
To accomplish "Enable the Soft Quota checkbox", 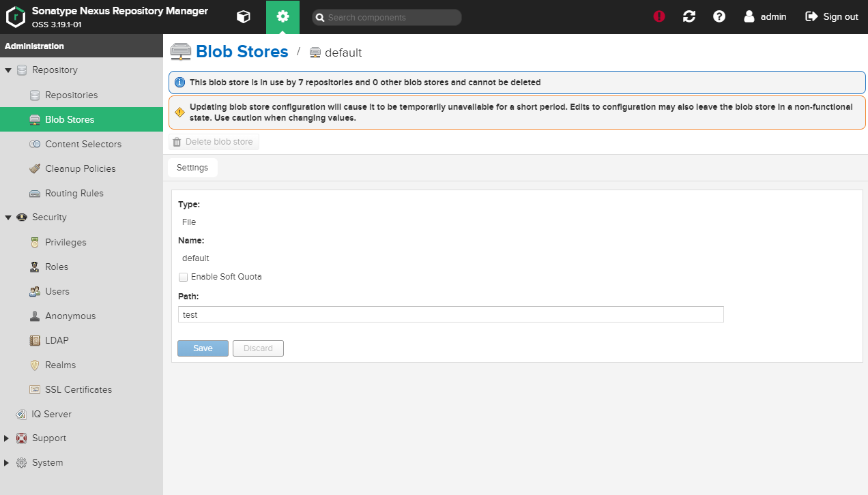I will coord(183,277).
